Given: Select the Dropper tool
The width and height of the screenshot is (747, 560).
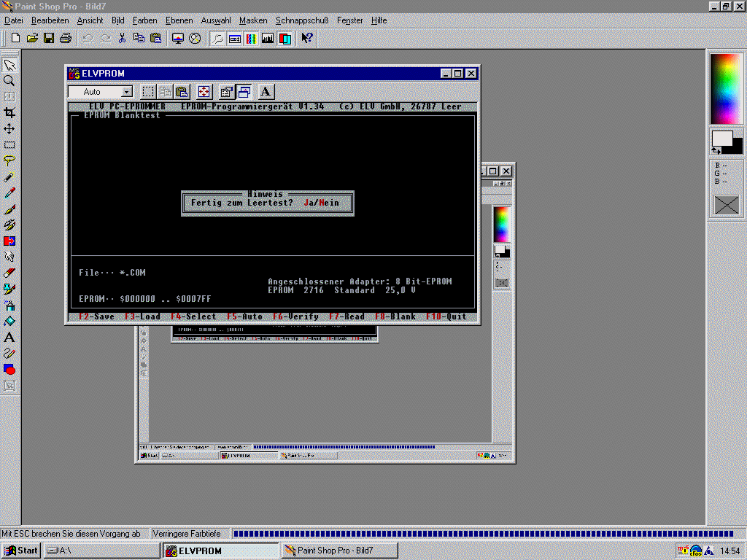Looking at the screenshot, I should click(x=9, y=192).
